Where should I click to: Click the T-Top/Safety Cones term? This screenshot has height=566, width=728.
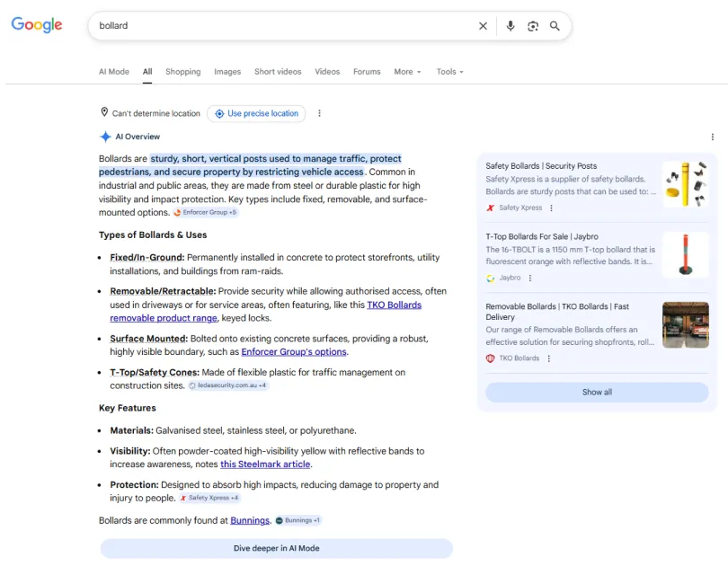[155, 373]
